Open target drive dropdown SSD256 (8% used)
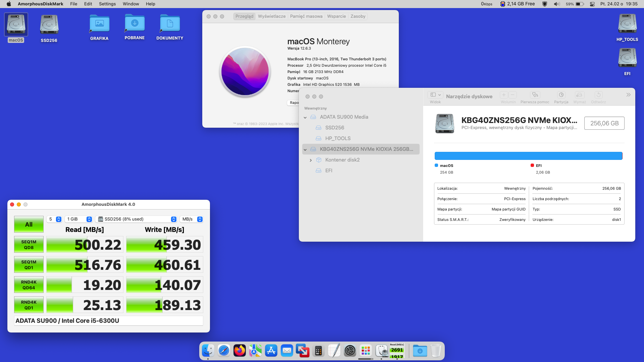The width and height of the screenshot is (644, 362). (x=136, y=219)
